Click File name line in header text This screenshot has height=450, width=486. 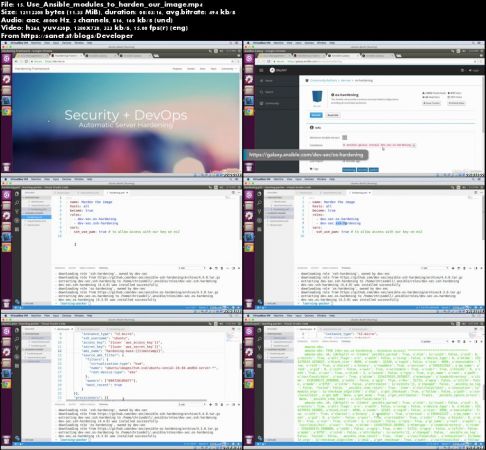tap(102, 4)
